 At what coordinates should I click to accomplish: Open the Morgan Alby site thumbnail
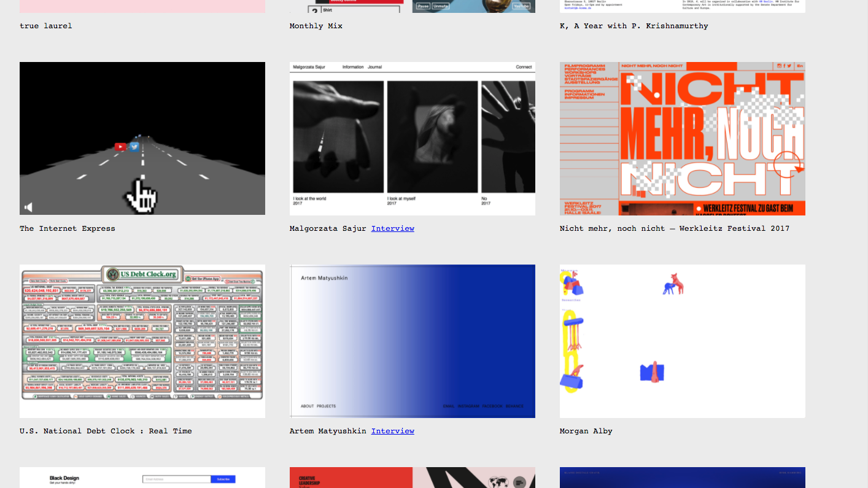(682, 341)
